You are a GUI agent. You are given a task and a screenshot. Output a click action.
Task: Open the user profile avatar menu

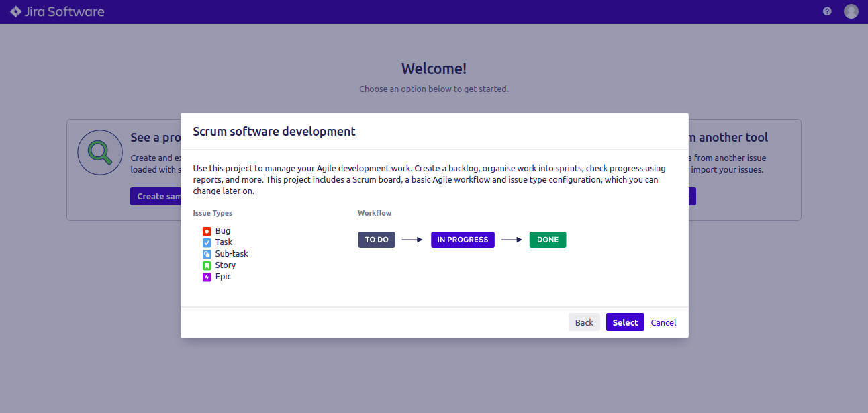click(851, 11)
